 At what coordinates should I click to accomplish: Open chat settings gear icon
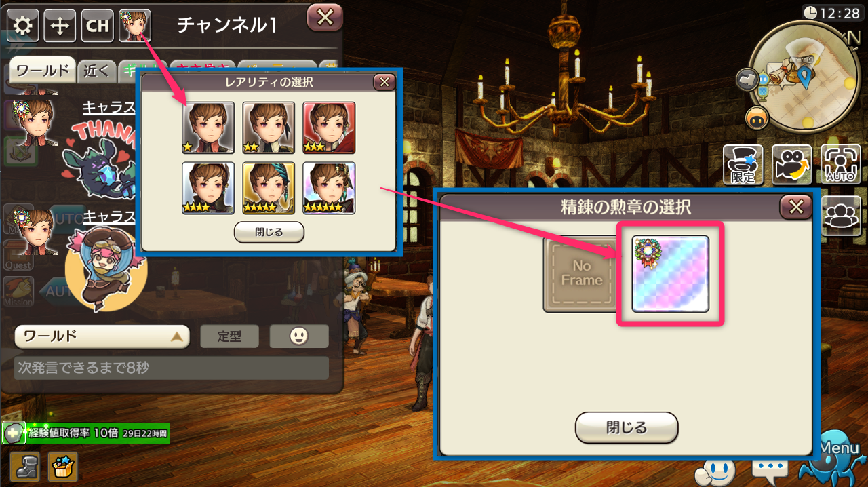pyautogui.click(x=24, y=26)
